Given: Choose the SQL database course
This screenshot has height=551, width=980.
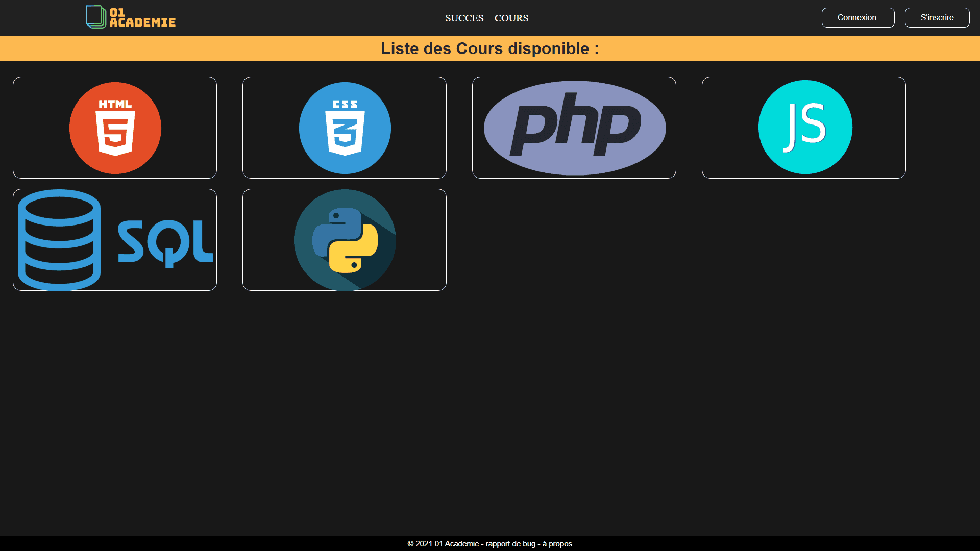Looking at the screenshot, I should [115, 240].
